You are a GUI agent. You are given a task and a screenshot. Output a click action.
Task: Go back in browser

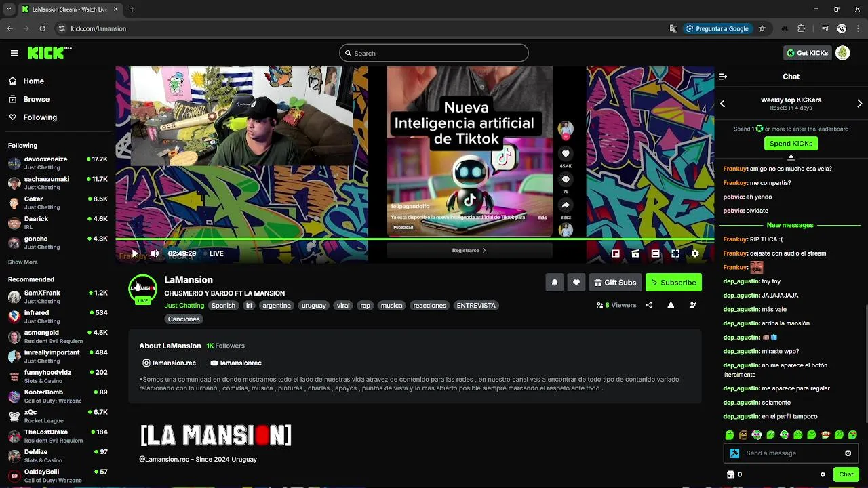tap(9, 28)
